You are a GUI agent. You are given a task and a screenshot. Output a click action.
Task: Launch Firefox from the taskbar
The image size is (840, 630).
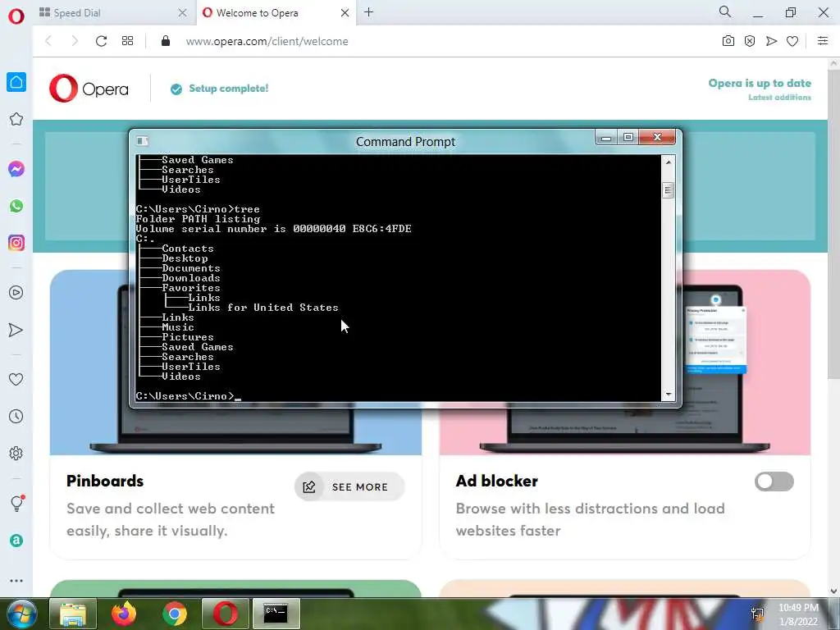[x=124, y=614]
